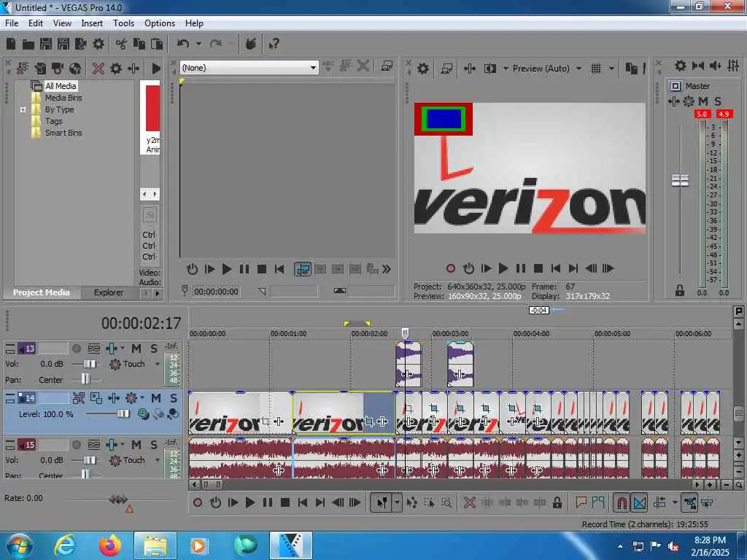
Task: Create a new project from the main toolbar
Action: tap(11, 44)
